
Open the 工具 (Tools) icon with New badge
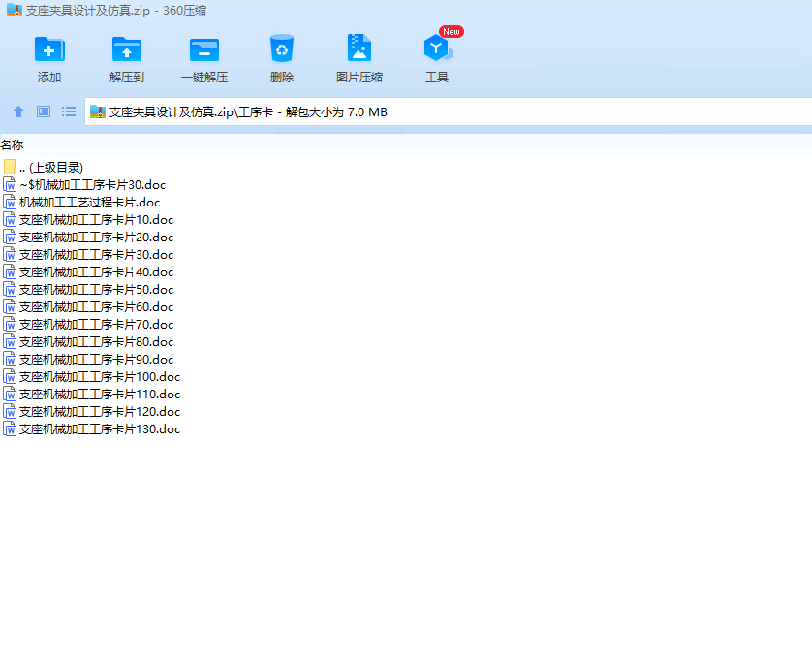point(438,48)
